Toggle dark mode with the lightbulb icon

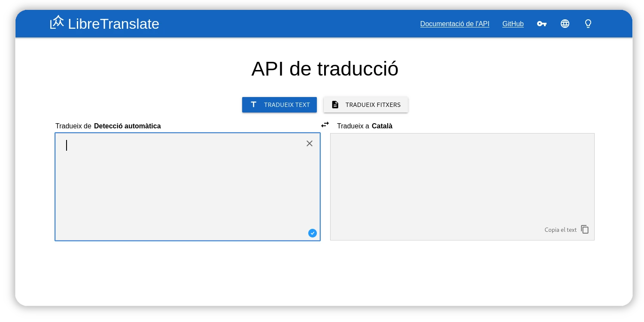coord(588,24)
